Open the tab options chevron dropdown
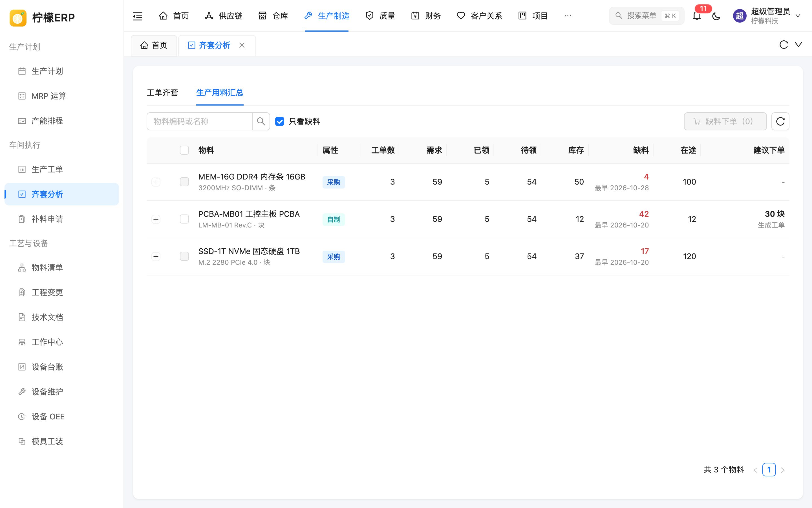 798,45
